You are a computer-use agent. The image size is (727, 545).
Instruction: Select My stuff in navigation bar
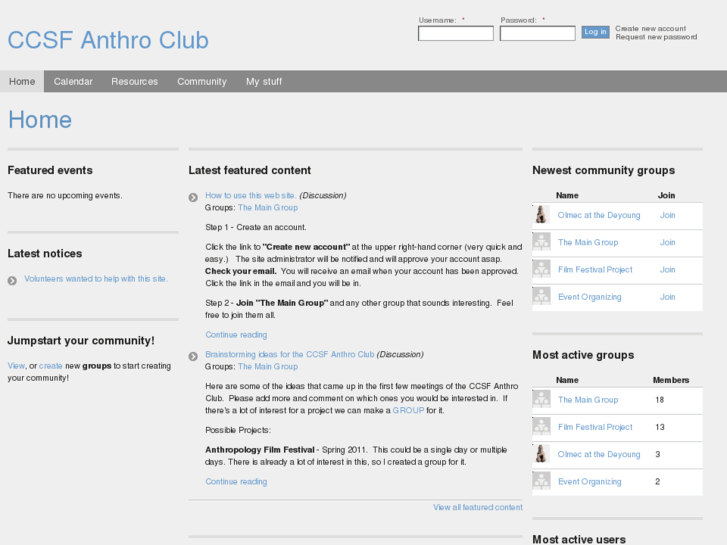click(x=264, y=82)
